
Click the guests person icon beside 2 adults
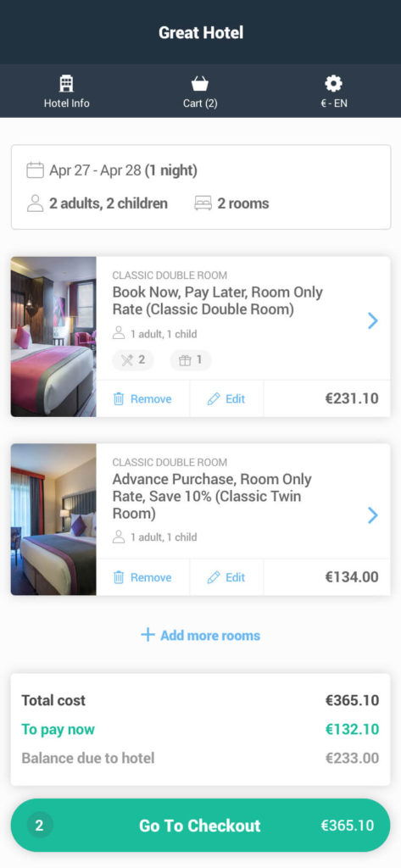click(x=35, y=203)
